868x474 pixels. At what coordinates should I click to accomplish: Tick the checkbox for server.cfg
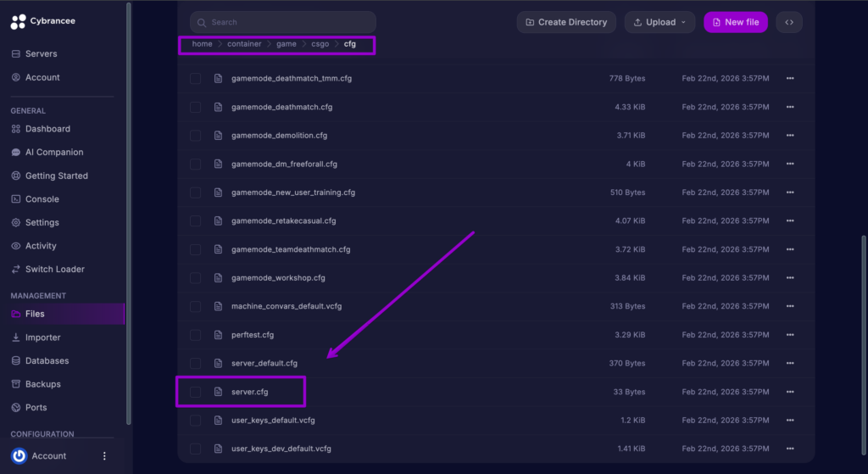pos(196,392)
